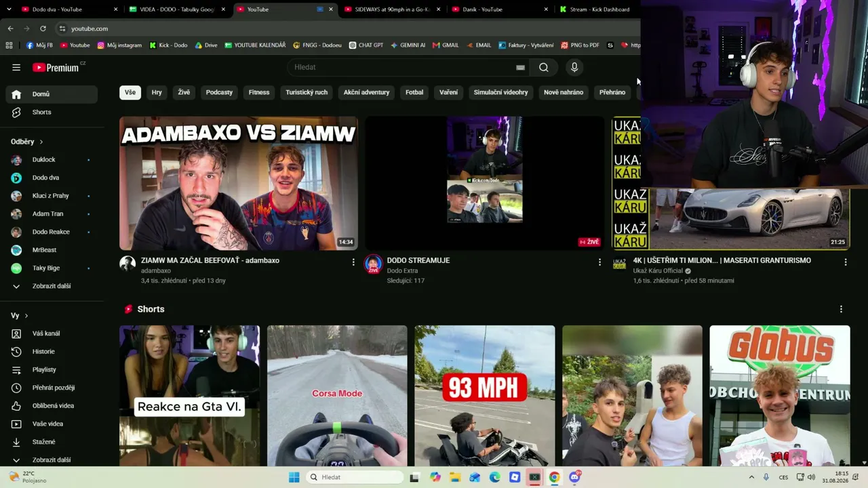Expand the Odběry section header

27,142
